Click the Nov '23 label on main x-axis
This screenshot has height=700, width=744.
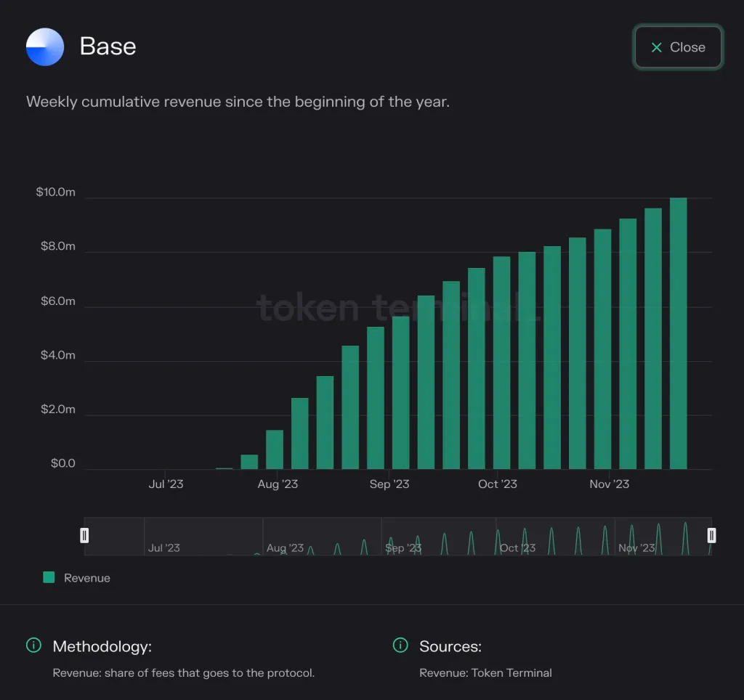(x=610, y=484)
